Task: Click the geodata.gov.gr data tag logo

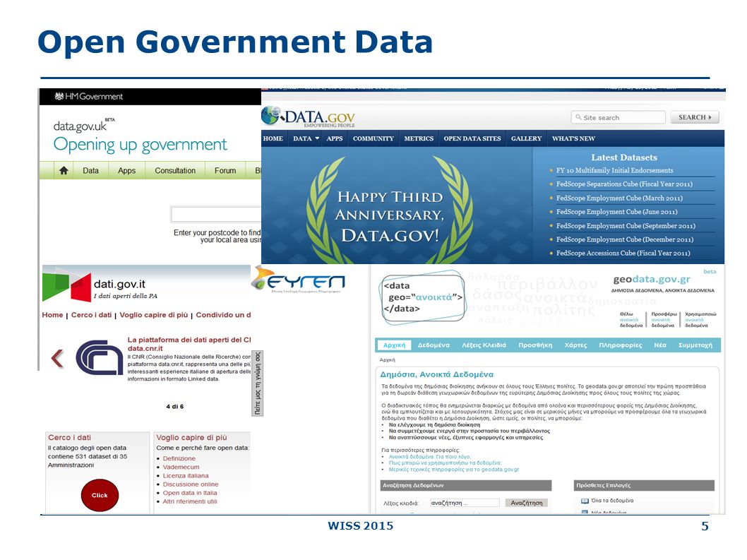Action: coord(423,297)
